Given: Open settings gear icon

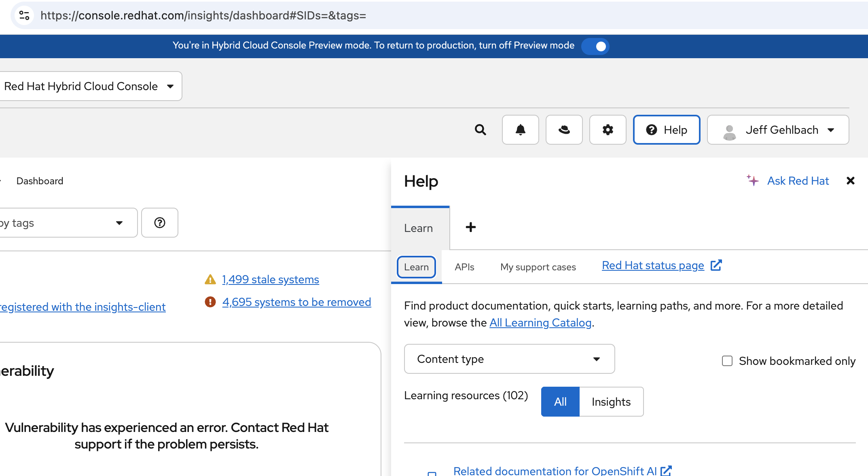Looking at the screenshot, I should (608, 130).
